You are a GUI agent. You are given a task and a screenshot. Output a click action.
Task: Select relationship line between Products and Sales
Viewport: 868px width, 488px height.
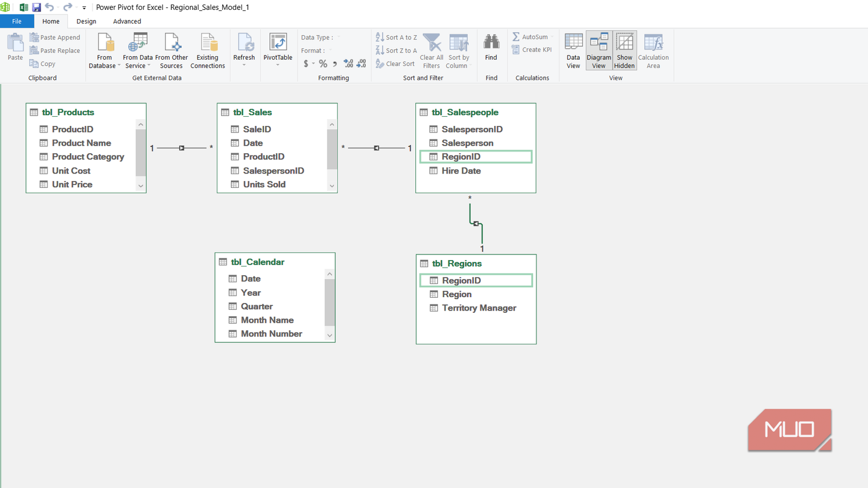point(182,148)
